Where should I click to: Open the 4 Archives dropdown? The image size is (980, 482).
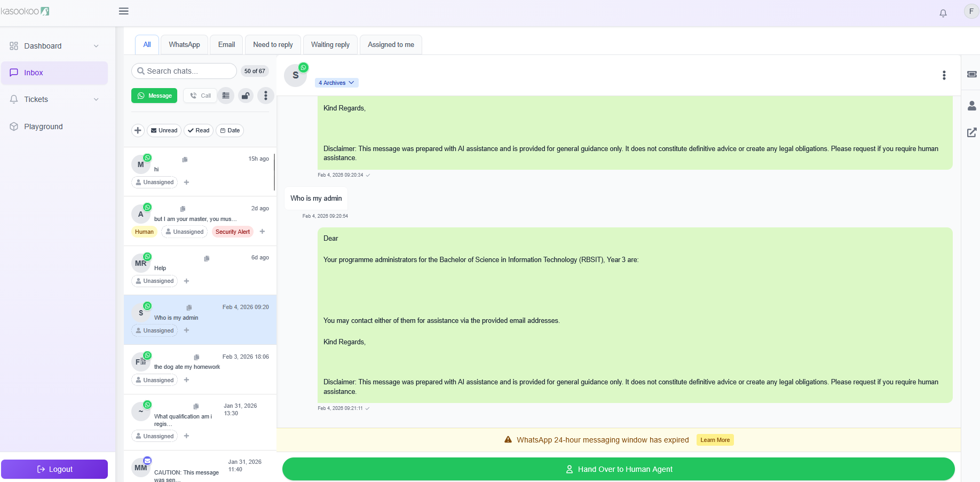[x=336, y=83]
